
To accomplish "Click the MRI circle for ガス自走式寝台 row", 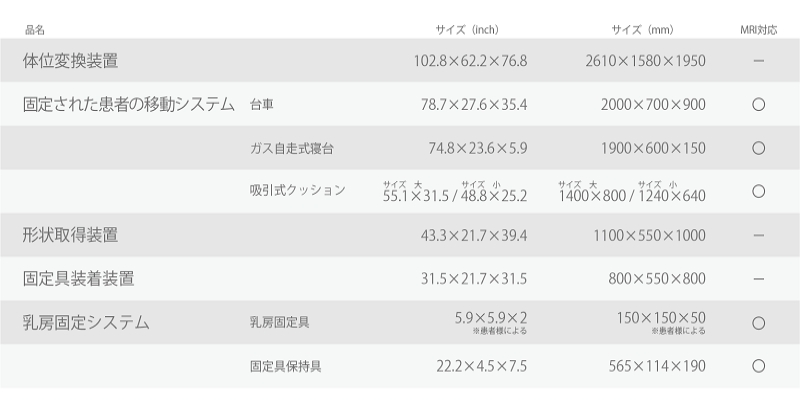I will tap(758, 148).
